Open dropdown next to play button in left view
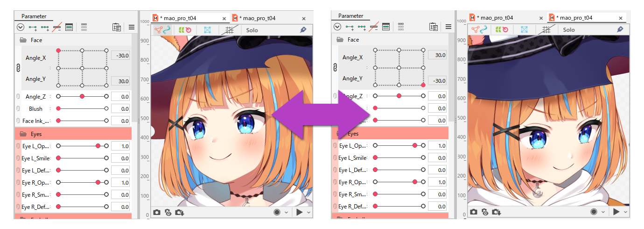The width and height of the screenshot is (644, 229). pyautogui.click(x=308, y=213)
